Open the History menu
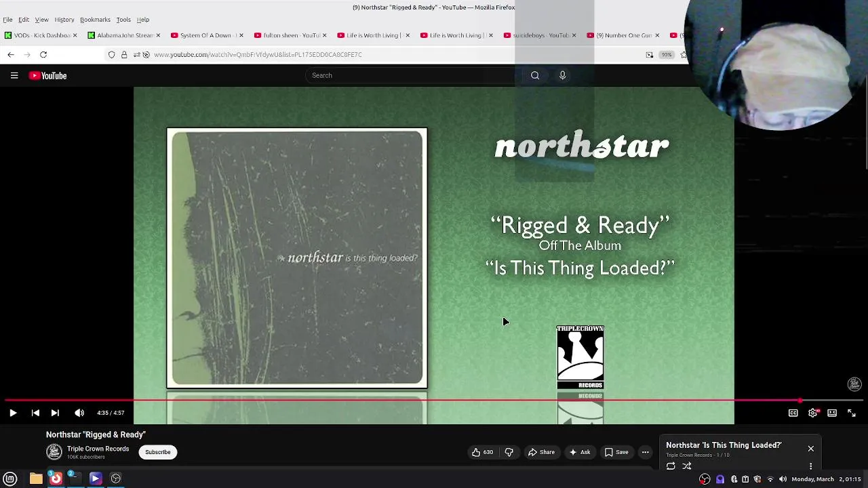Screen dimensions: 868x488 64,20
